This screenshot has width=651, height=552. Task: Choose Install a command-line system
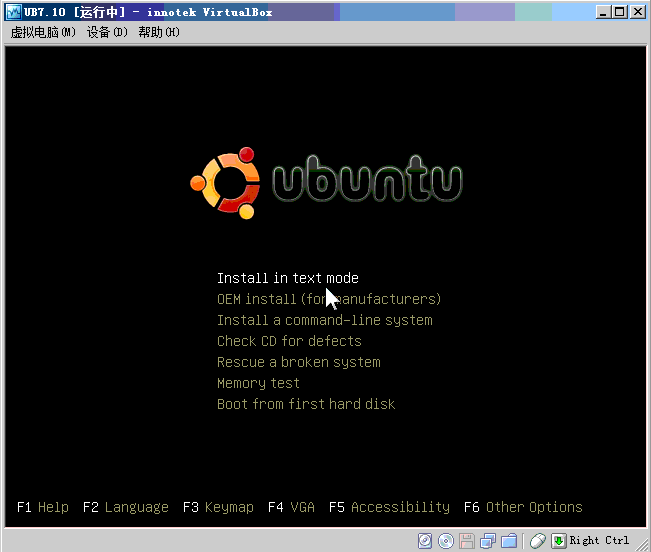point(325,320)
